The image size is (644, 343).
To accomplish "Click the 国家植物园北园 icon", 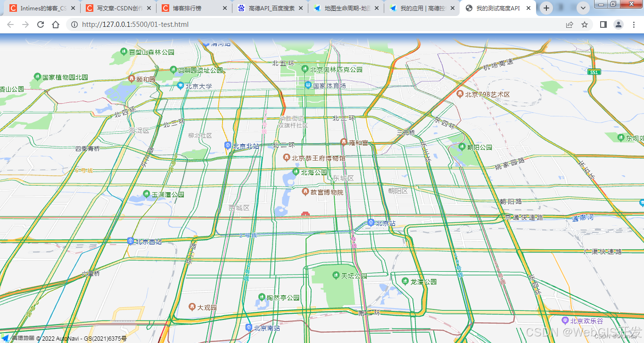I will click(x=37, y=76).
